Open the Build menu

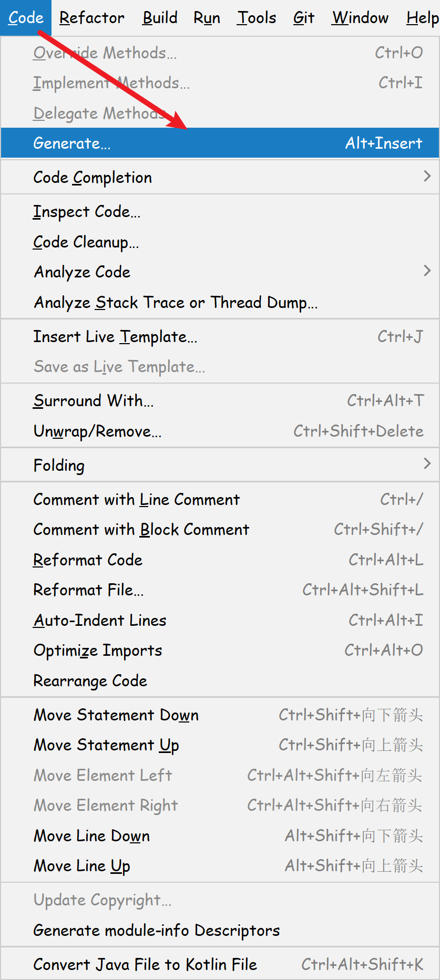click(x=160, y=18)
